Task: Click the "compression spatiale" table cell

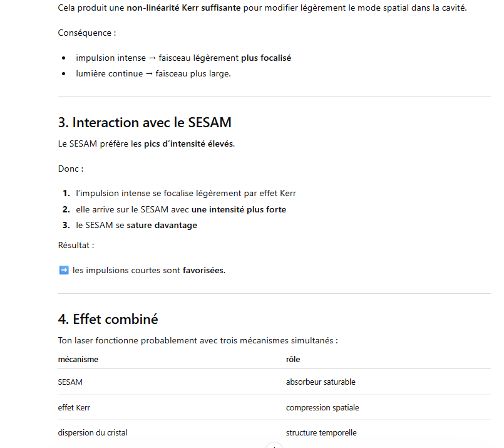Action: (x=322, y=407)
